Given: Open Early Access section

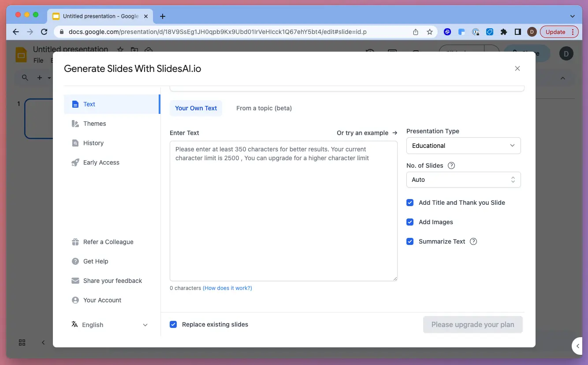Looking at the screenshot, I should 112,162.
